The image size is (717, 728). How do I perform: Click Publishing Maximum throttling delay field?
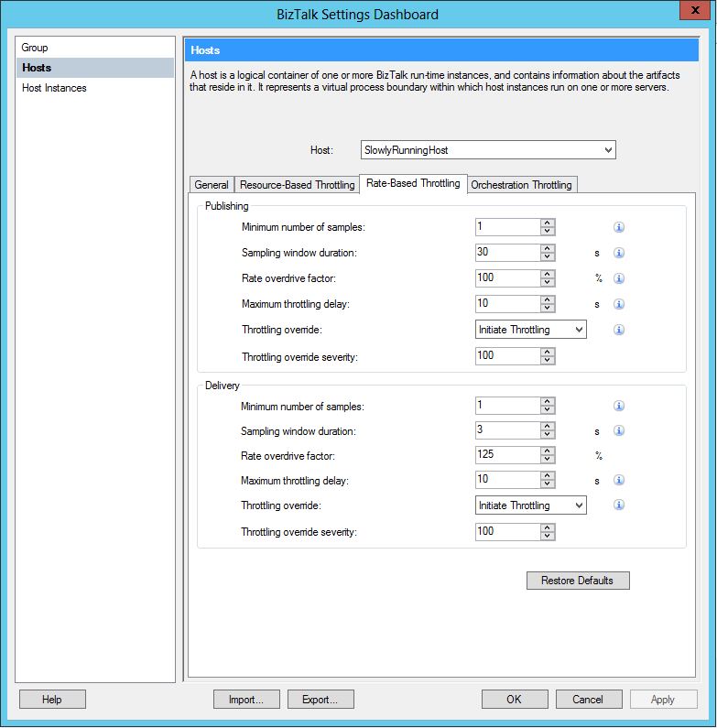coord(508,304)
